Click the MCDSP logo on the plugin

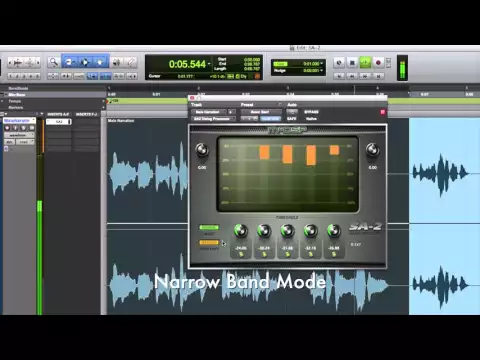(x=287, y=130)
